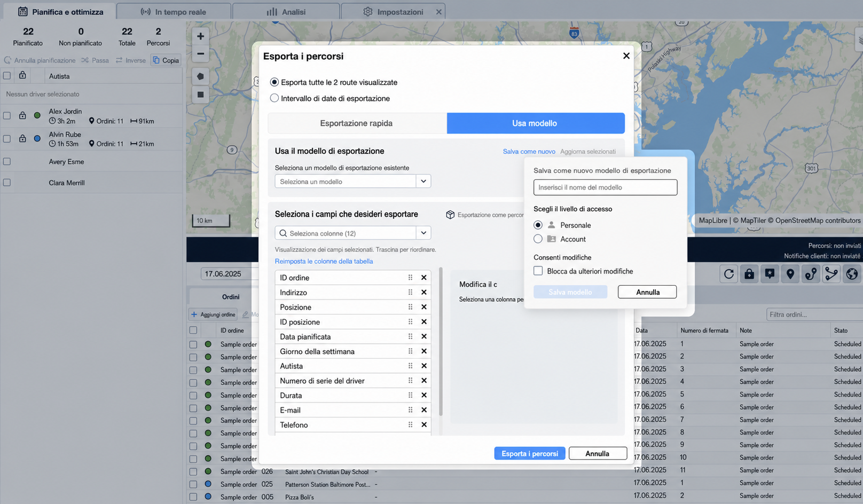The height and width of the screenshot is (504, 863).
Task: Tick the checkbox for driver Avery Esme
Action: click(x=7, y=161)
